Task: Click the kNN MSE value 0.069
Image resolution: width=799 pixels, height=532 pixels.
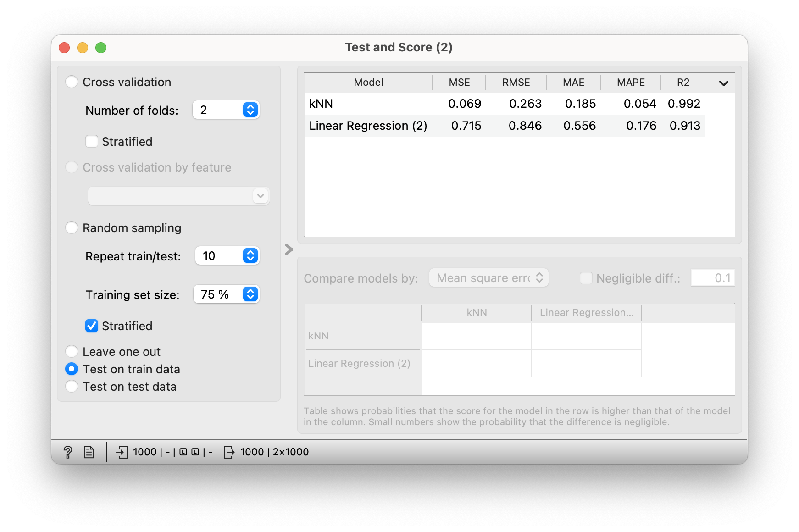Action: (x=465, y=104)
